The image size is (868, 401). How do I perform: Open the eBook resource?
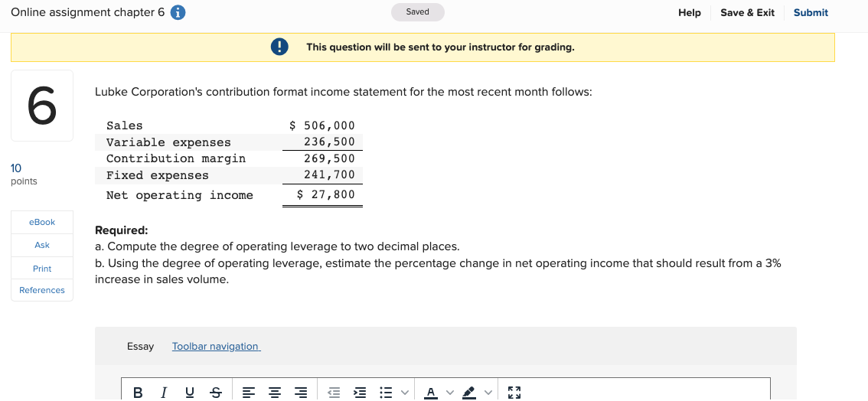click(42, 223)
